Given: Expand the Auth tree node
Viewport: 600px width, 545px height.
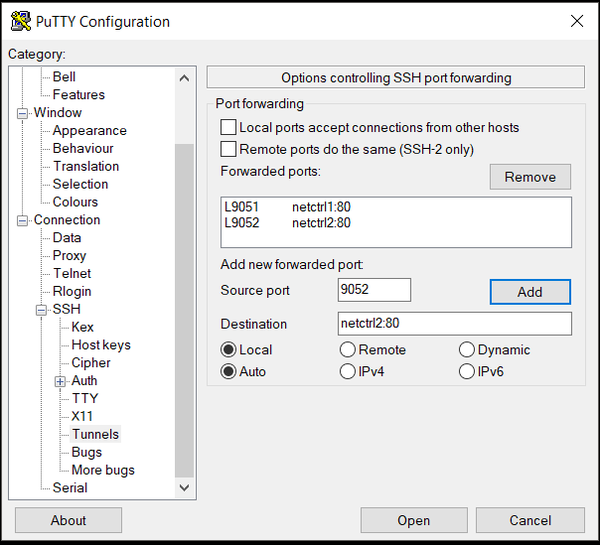Looking at the screenshot, I should tap(60, 382).
